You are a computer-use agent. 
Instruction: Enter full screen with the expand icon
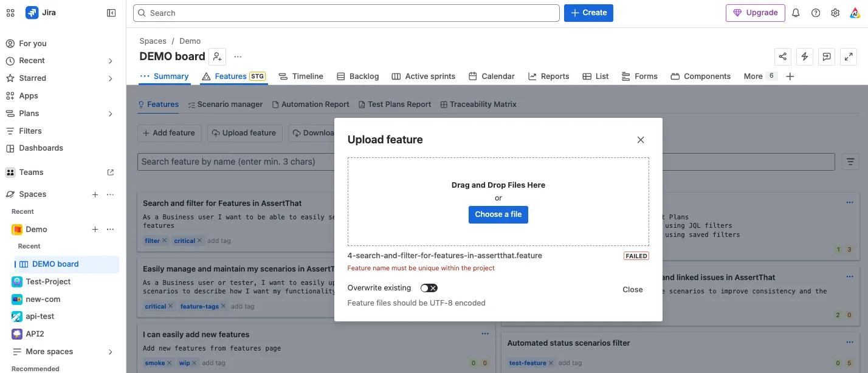849,56
